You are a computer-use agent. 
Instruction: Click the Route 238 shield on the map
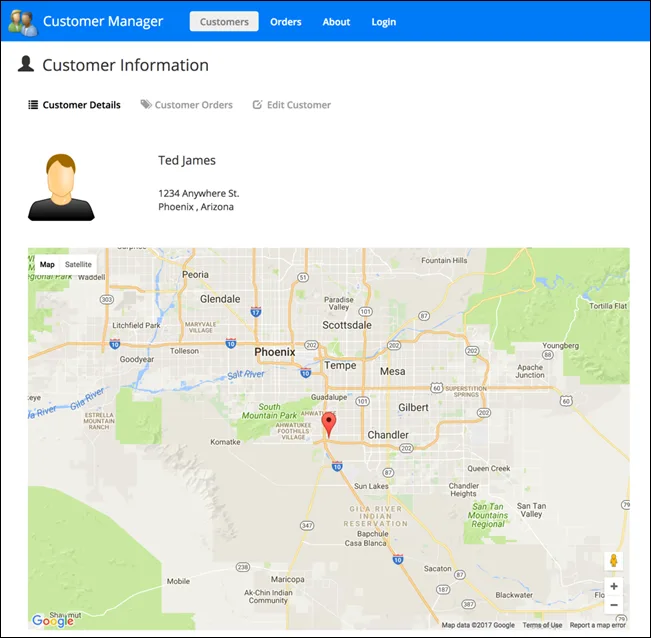coord(243,567)
